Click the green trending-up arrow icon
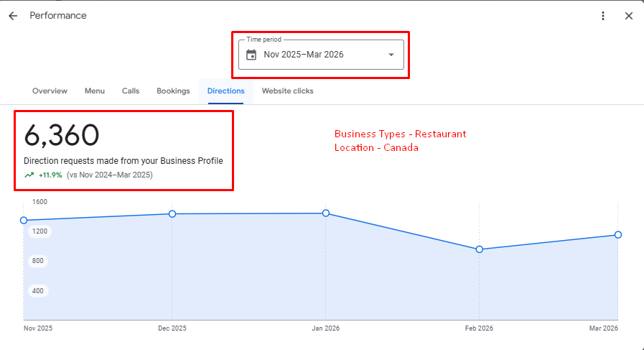The height and width of the screenshot is (350, 644). 29,175
